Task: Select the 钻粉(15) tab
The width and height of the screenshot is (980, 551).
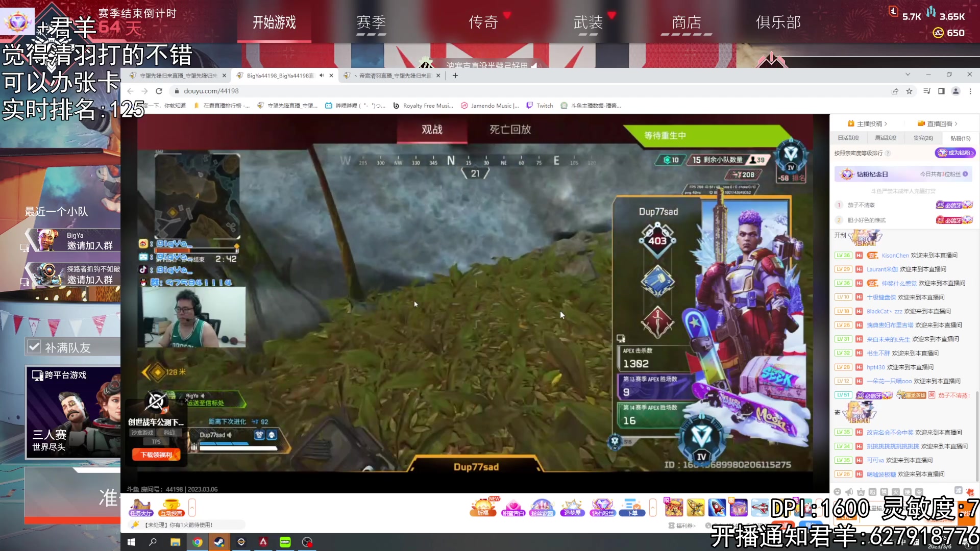Action: tap(960, 138)
